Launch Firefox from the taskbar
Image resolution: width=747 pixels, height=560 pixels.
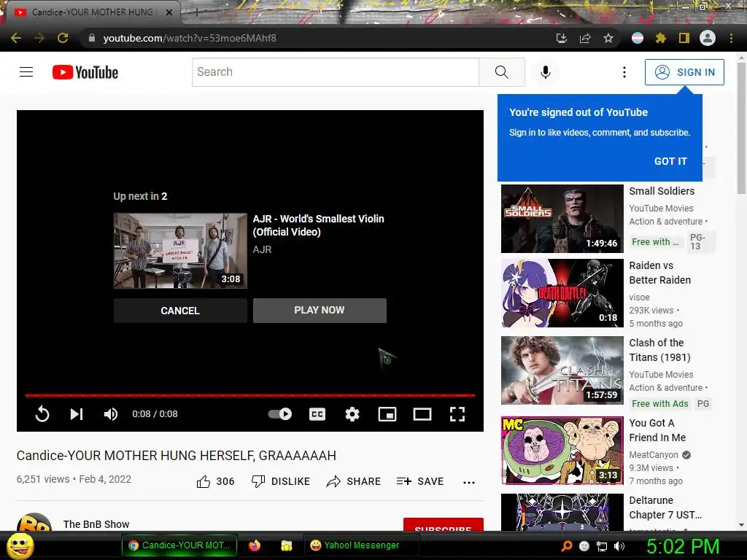pyautogui.click(x=255, y=545)
